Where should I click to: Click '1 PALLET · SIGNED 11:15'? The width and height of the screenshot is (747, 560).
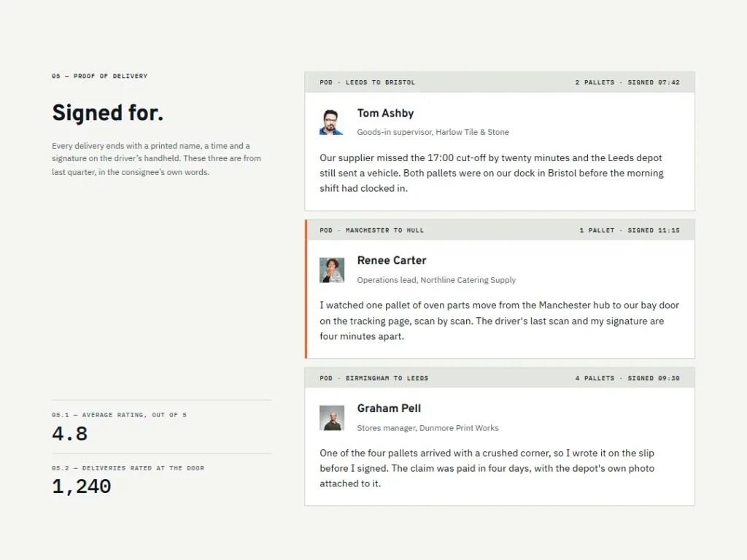(x=630, y=230)
